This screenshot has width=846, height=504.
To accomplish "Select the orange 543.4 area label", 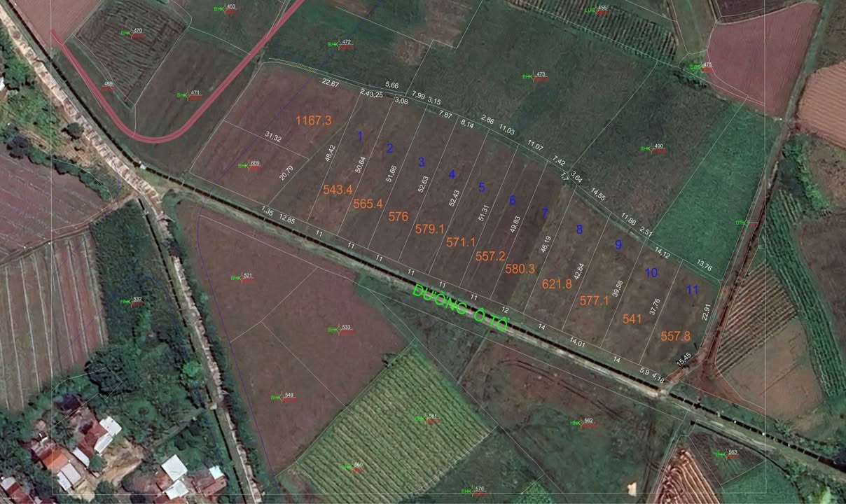I will click(x=338, y=190).
